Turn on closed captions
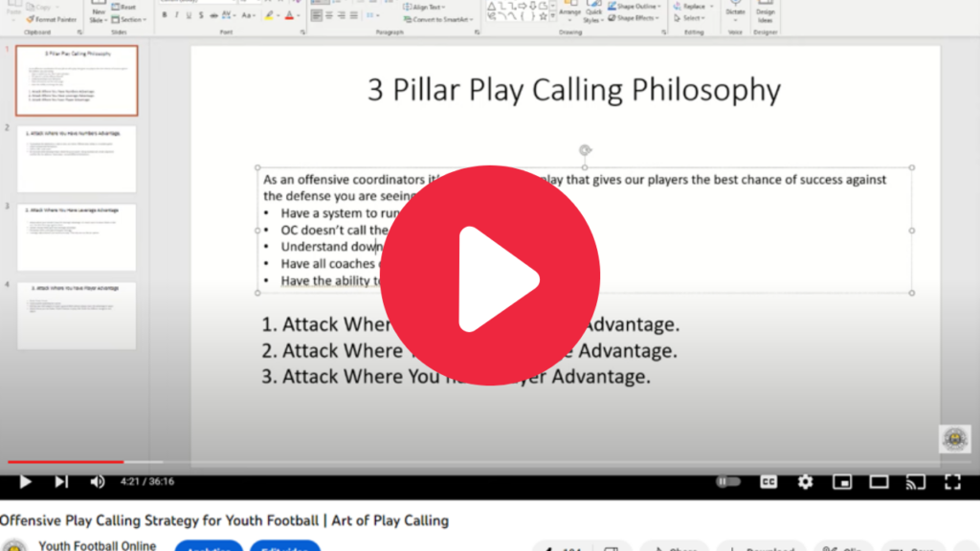Viewport: 980px width, 551px height. click(x=768, y=482)
